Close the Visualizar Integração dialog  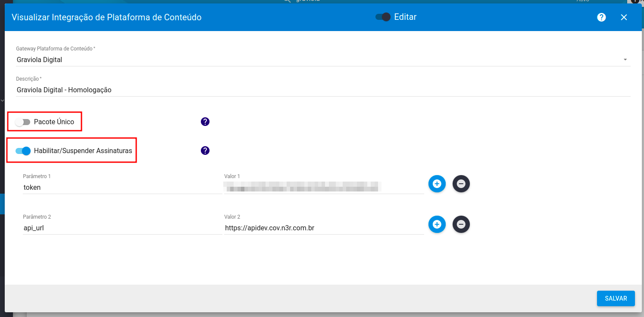coord(624,17)
